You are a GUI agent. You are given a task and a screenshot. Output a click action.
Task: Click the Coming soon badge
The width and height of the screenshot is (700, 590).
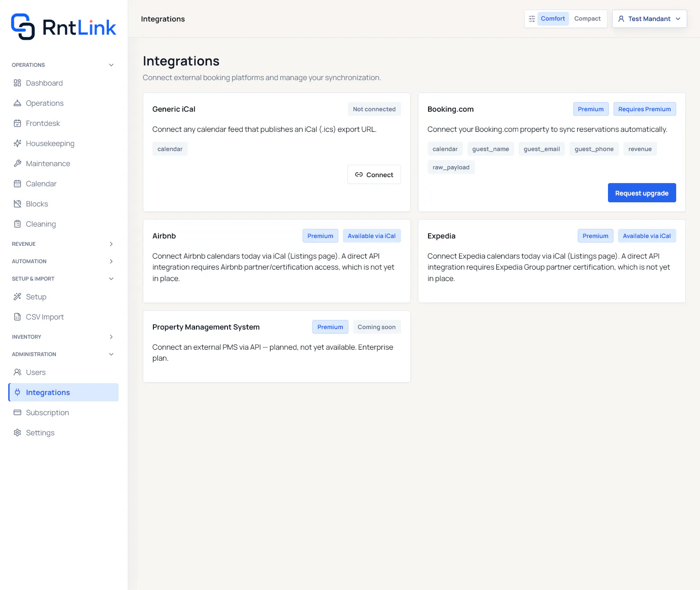(x=376, y=327)
